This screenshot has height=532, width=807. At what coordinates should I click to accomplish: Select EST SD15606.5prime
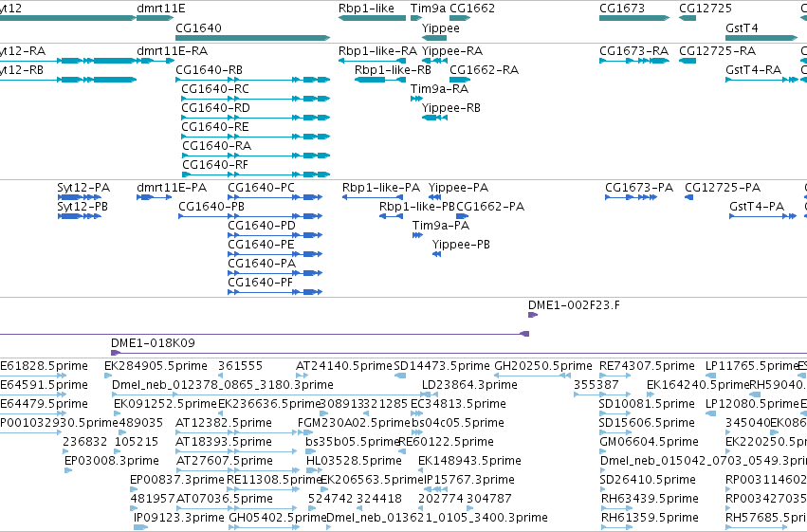647,424
